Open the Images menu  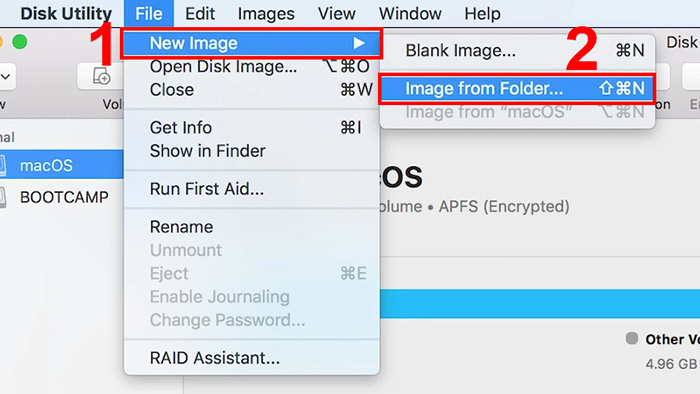click(x=266, y=13)
